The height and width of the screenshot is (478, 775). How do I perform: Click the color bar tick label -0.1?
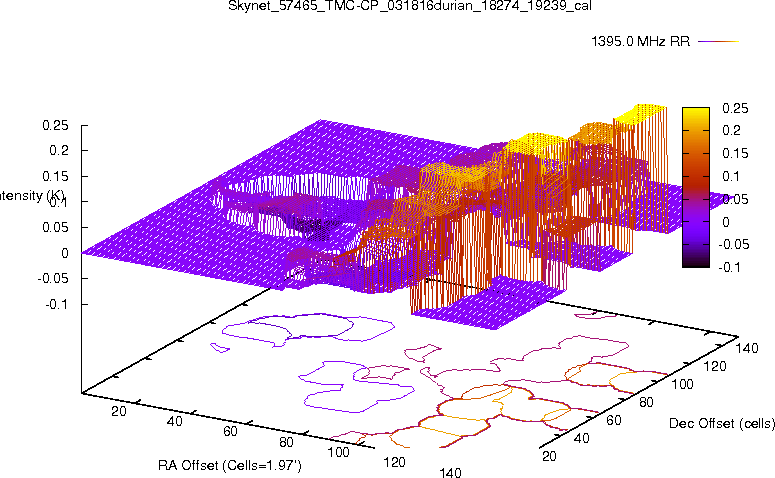[x=730, y=267]
